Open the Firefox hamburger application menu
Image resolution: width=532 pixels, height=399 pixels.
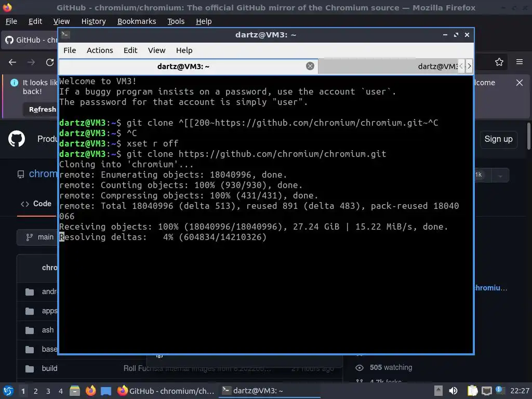click(520, 62)
